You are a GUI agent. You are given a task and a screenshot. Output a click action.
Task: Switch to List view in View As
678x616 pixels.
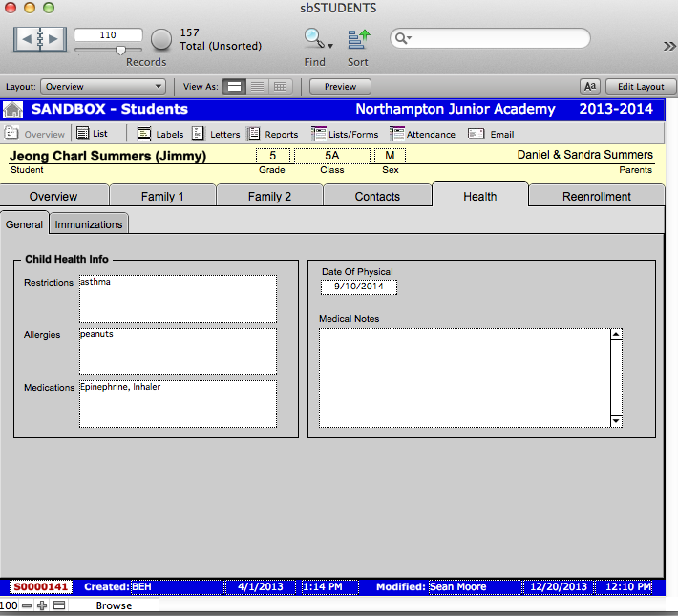(x=257, y=86)
